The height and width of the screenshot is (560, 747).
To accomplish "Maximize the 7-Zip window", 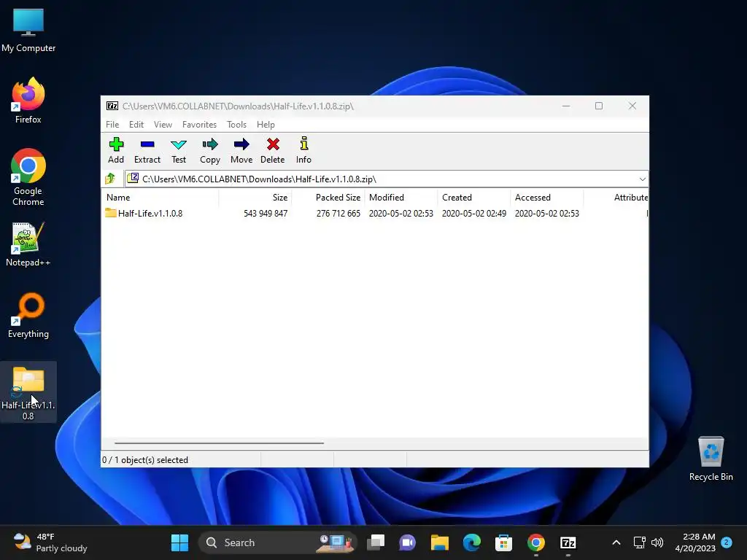I will pyautogui.click(x=599, y=106).
